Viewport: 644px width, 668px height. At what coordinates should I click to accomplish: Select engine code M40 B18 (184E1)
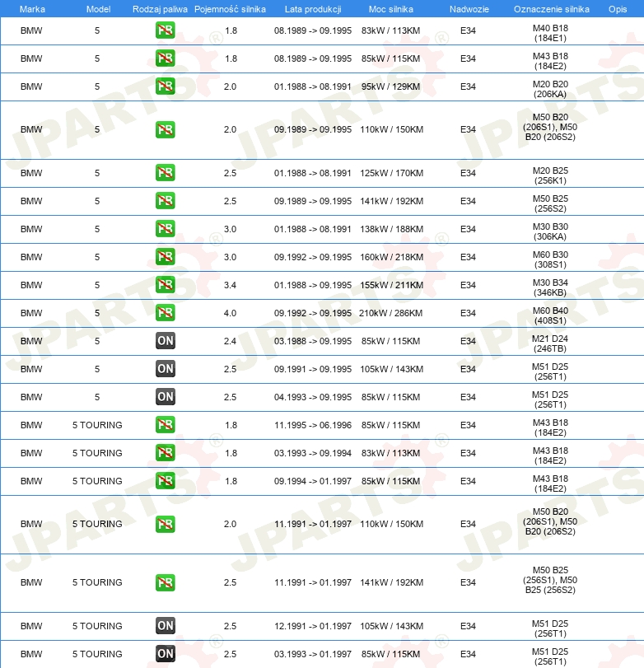(x=550, y=33)
